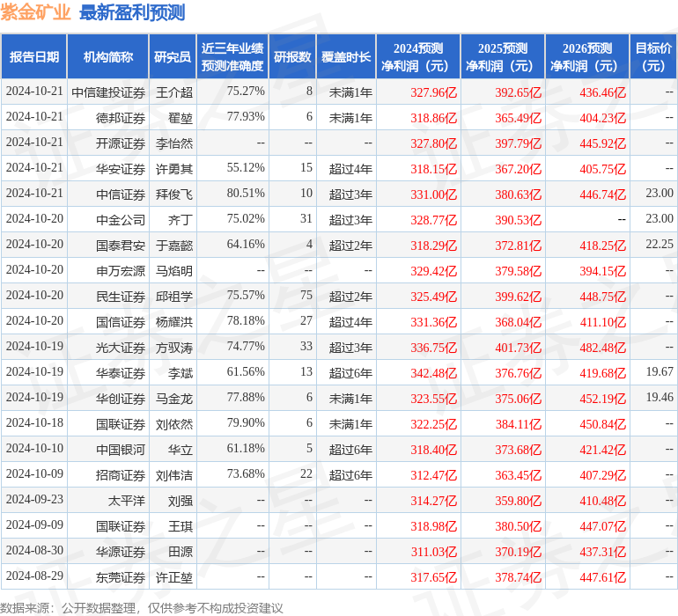Click researcher name 马金龙

(x=174, y=399)
